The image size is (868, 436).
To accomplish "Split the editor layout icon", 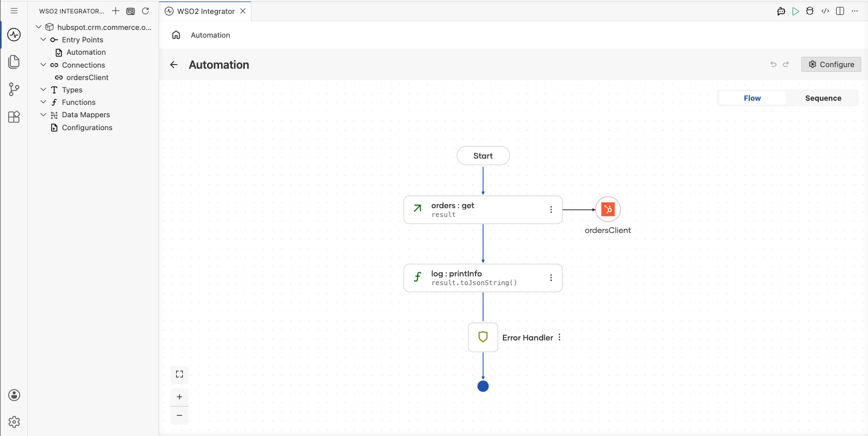I will coord(840,11).
